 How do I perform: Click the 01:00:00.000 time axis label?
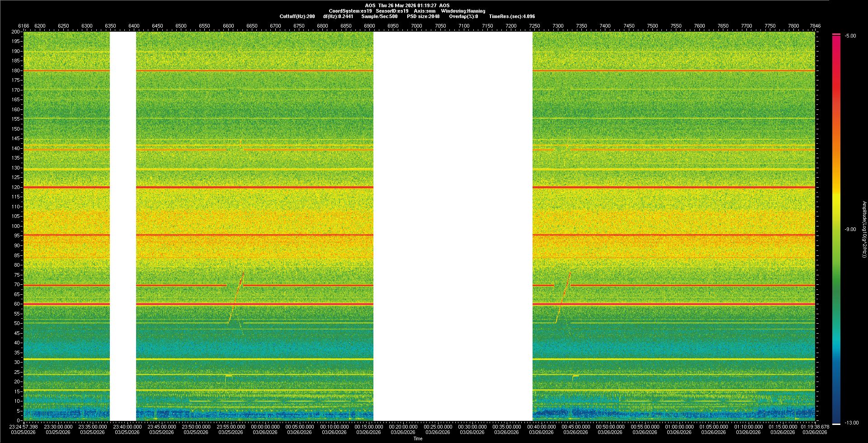click(679, 427)
